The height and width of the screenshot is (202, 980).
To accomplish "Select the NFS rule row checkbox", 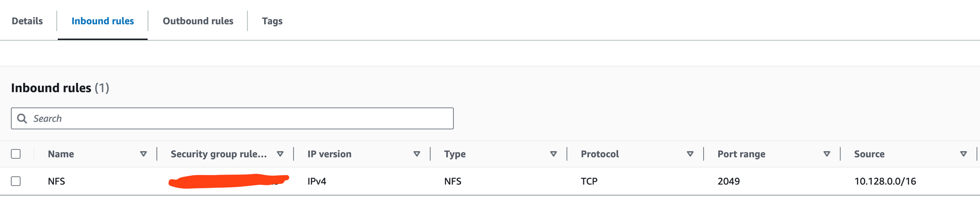I will click(16, 181).
